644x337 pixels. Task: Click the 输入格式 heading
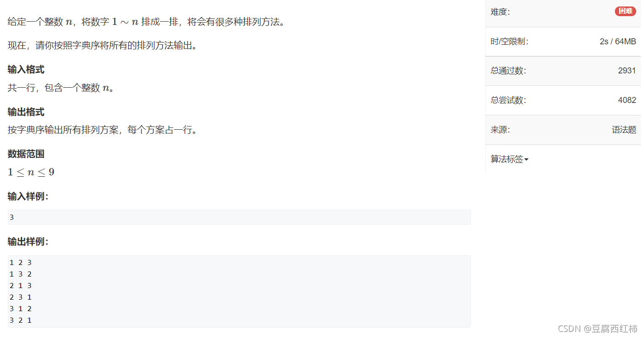coord(26,70)
